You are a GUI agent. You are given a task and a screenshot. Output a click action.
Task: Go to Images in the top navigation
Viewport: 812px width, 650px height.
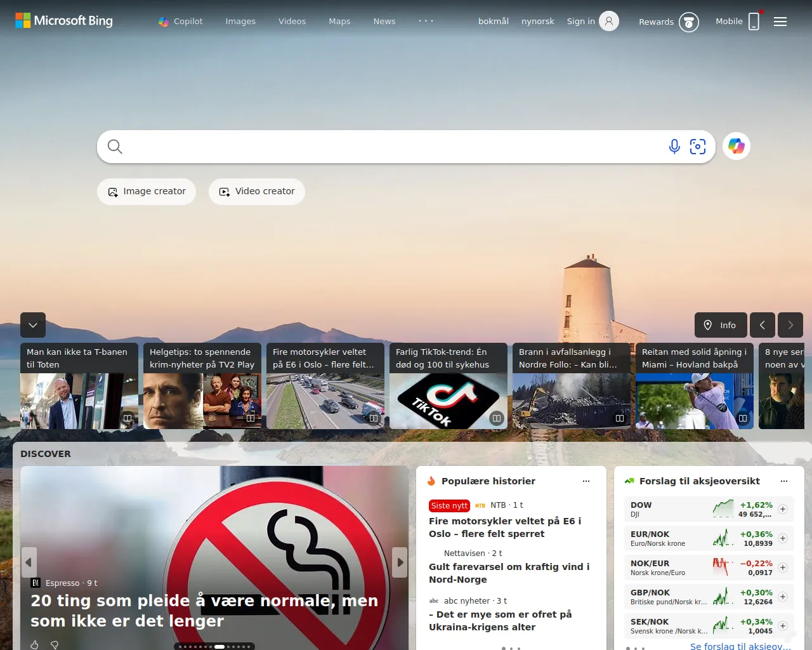pos(240,22)
